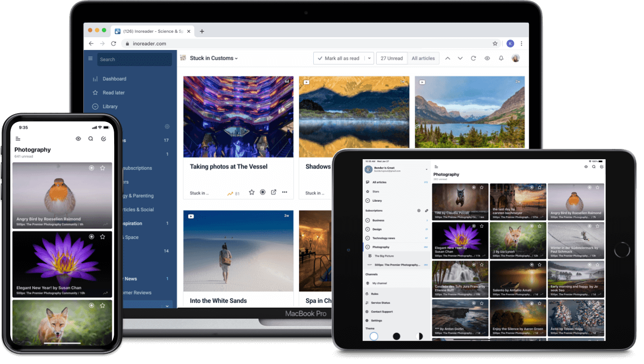Screen dimensions: 644x364
Task: Click the refresh icon beside the article arrows
Action: point(473,58)
